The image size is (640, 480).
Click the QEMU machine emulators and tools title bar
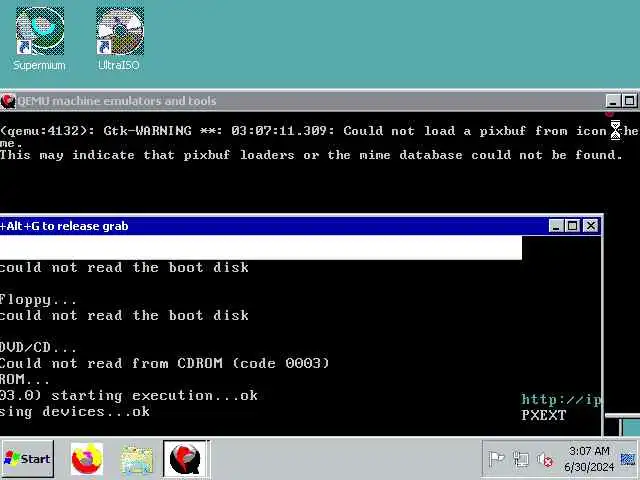point(302,101)
